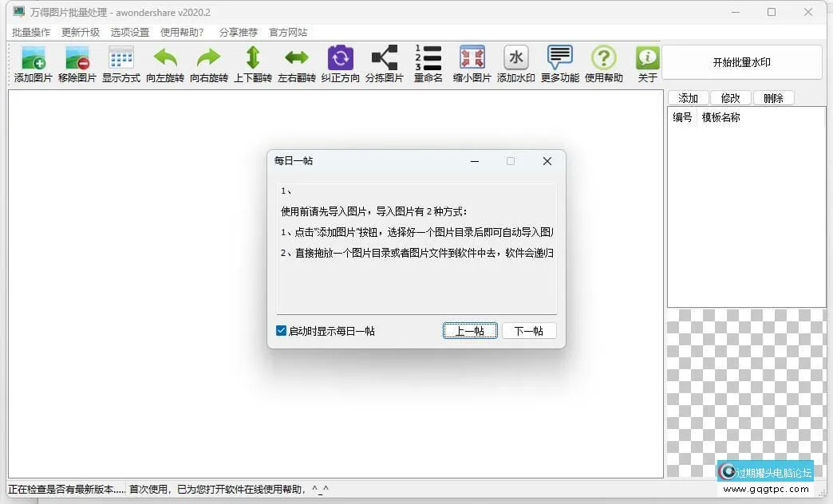This screenshot has height=504, width=833.
Task: Toggle 启动时显示每日一帖 checkbox
Action: (x=281, y=330)
